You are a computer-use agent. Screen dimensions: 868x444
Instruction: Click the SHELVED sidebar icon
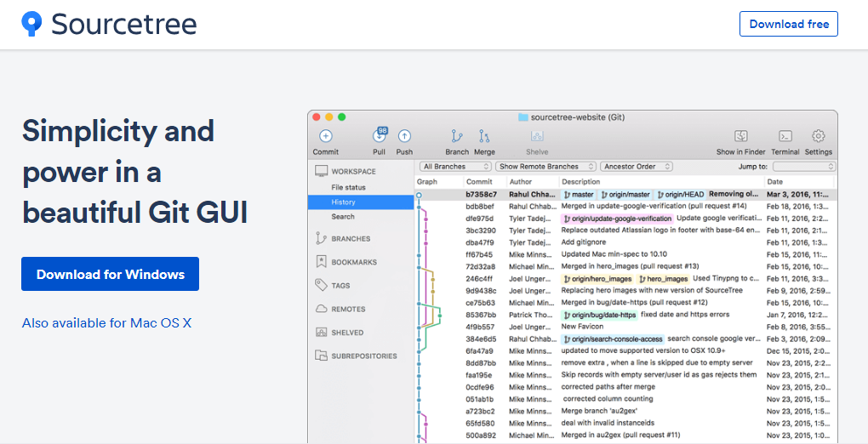321,333
